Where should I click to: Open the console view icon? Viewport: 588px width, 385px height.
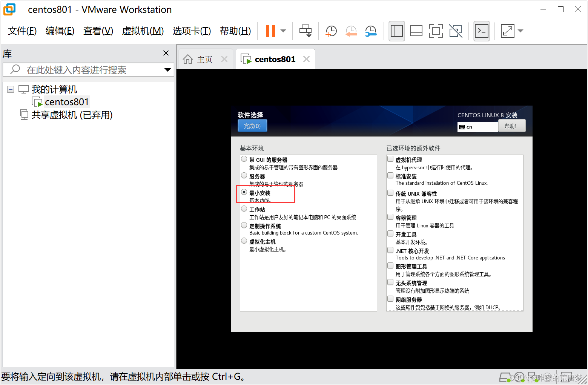click(482, 31)
